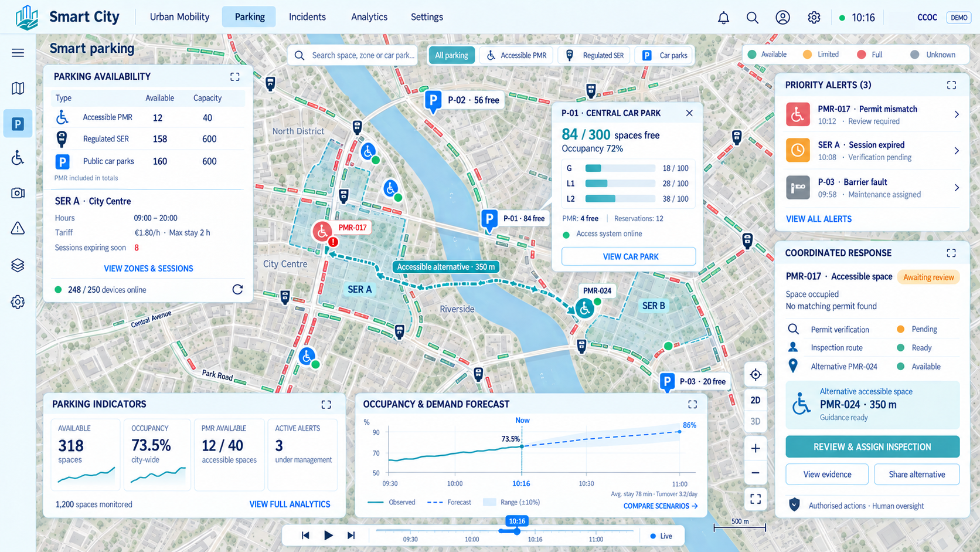Close the P-01 Central Car Park popup

click(x=689, y=113)
